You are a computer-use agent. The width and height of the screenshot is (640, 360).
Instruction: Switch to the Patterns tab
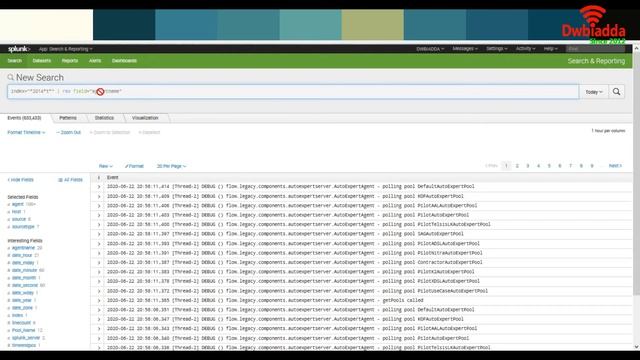click(68, 118)
